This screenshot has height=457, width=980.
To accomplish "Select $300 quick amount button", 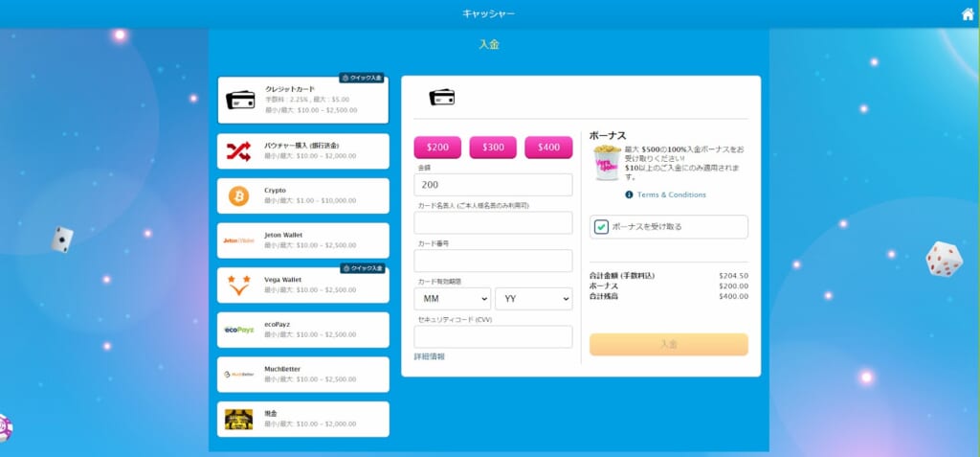I will pyautogui.click(x=493, y=148).
